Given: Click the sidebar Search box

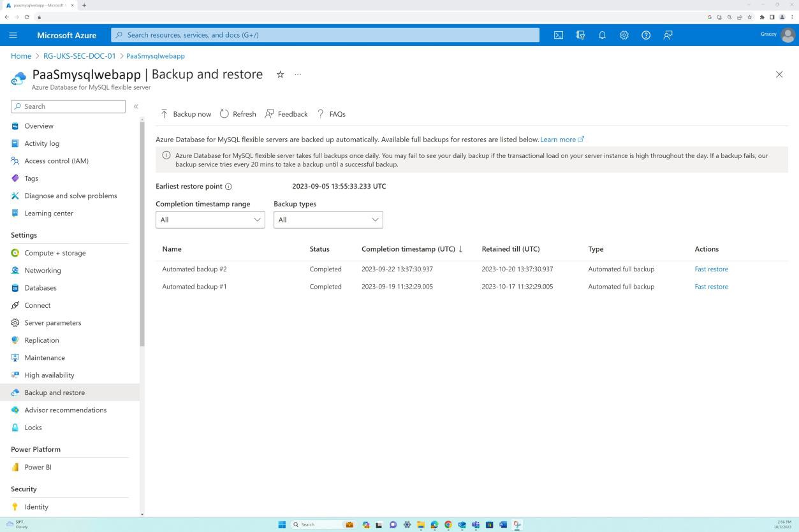Looking at the screenshot, I should (x=68, y=106).
